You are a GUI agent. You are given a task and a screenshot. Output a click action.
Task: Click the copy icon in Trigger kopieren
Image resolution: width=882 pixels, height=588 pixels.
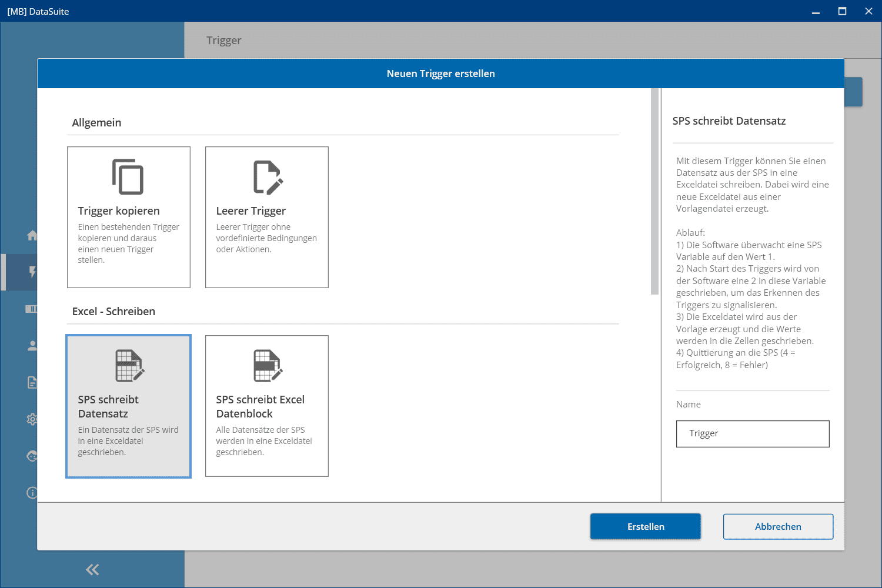(128, 176)
